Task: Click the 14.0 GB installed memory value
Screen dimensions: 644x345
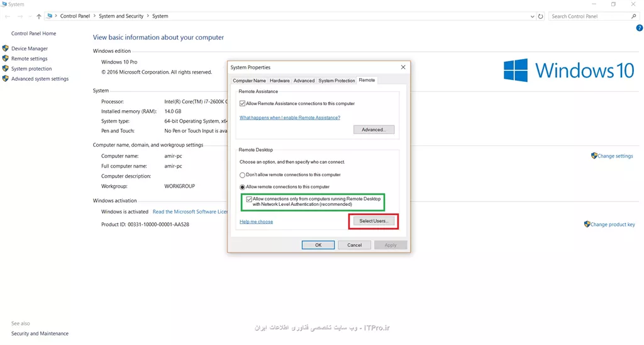Action: click(173, 111)
